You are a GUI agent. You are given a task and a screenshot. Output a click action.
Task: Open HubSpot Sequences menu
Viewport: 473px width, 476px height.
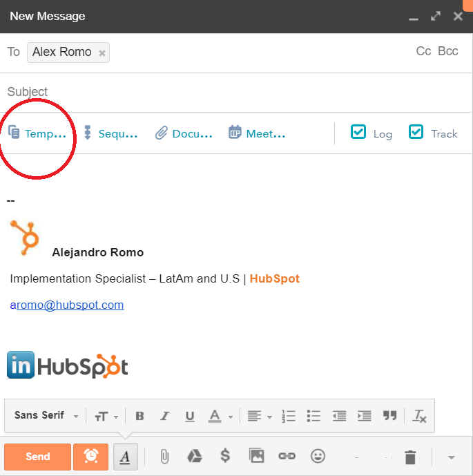coord(110,133)
